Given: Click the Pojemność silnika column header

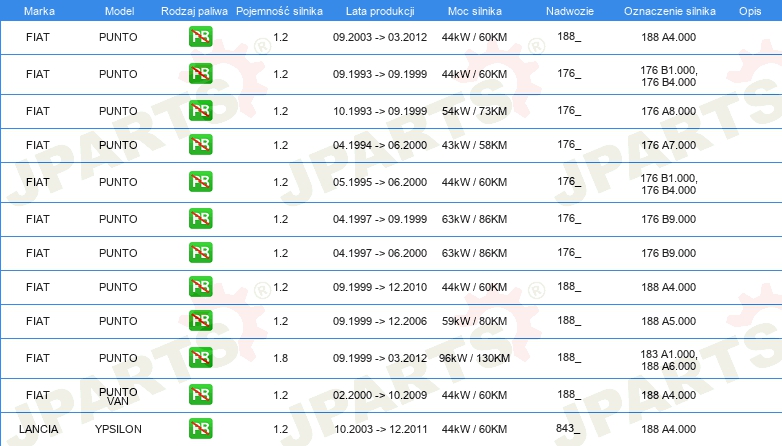Looking at the screenshot, I should tap(279, 11).
